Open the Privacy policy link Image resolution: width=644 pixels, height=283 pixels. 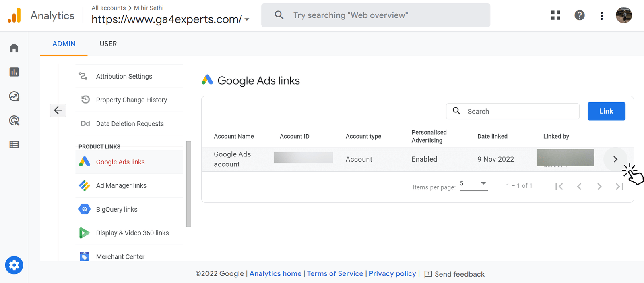[x=392, y=273]
